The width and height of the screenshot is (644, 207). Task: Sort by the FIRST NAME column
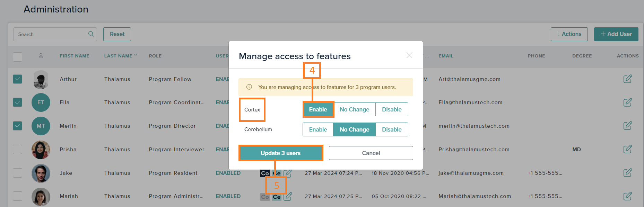tap(75, 56)
